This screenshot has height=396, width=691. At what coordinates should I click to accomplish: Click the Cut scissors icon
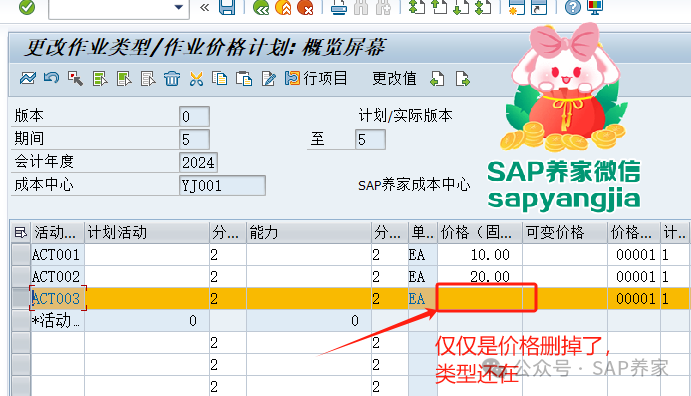196,79
